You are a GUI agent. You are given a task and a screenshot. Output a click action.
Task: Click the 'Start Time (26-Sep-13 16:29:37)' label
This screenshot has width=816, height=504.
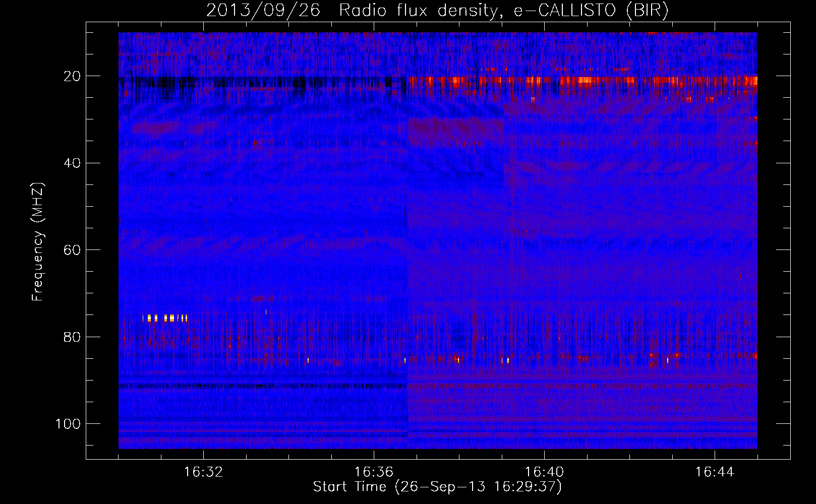click(437, 487)
